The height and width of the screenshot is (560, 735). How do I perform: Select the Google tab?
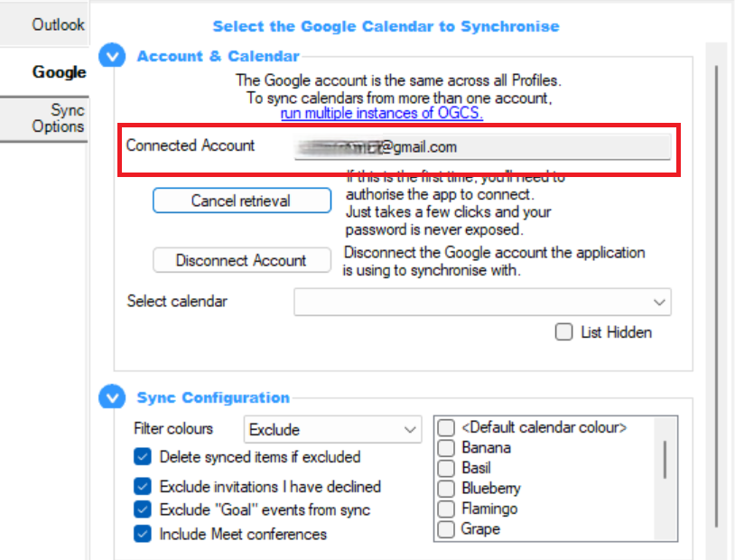tap(44, 71)
